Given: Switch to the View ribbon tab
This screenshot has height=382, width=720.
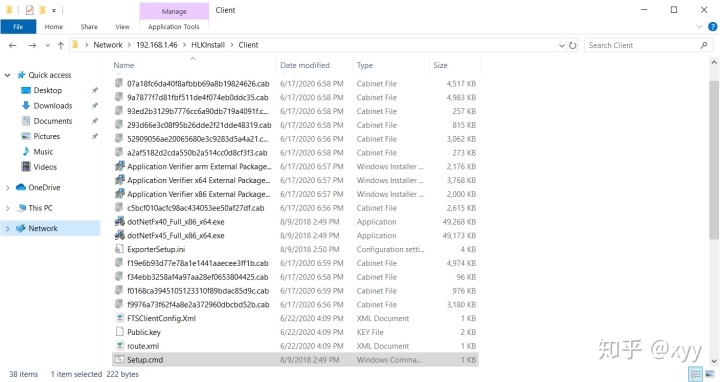Looking at the screenshot, I should (x=122, y=27).
